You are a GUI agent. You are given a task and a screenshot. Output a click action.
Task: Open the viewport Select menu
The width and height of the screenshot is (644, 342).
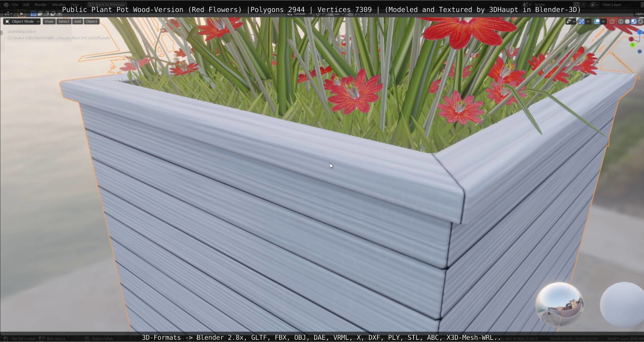(x=64, y=21)
